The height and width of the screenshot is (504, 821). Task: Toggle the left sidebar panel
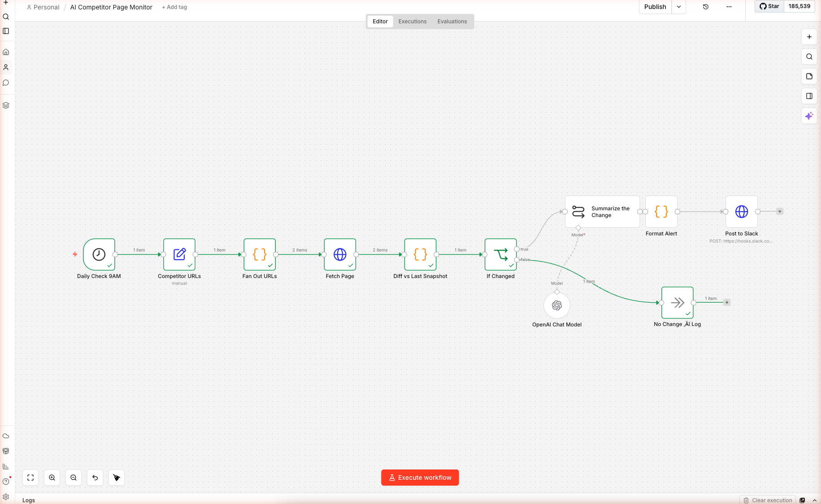point(6,31)
